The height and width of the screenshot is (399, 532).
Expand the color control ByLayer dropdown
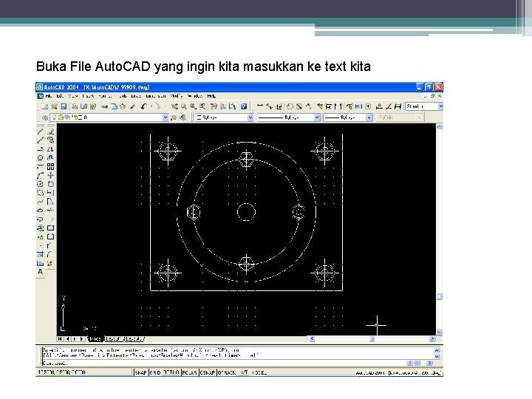click(x=250, y=117)
